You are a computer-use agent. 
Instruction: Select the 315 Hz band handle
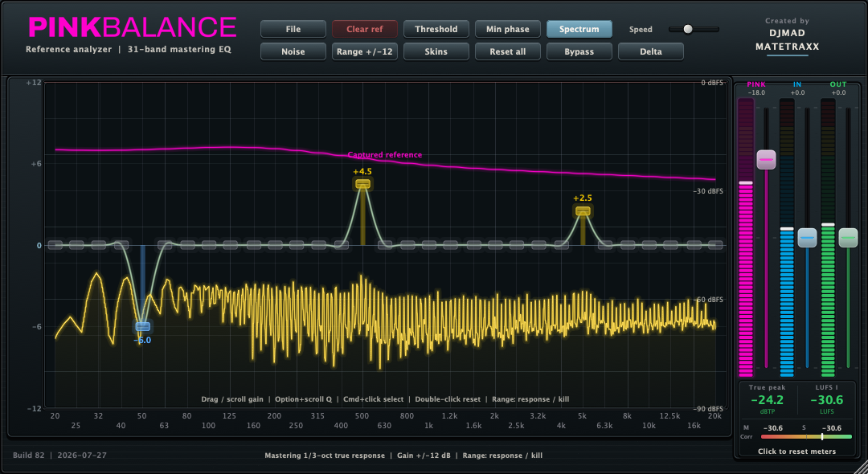[318, 245]
